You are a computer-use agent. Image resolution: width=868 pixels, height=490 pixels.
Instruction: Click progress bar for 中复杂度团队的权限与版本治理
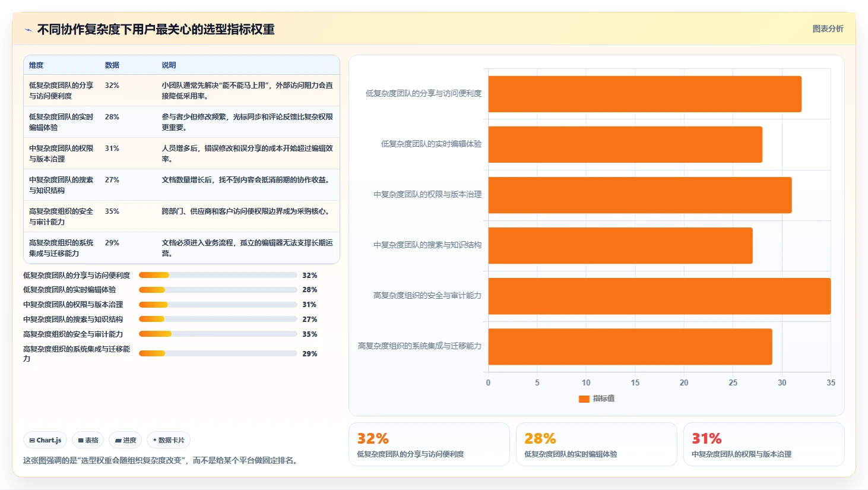(218, 305)
